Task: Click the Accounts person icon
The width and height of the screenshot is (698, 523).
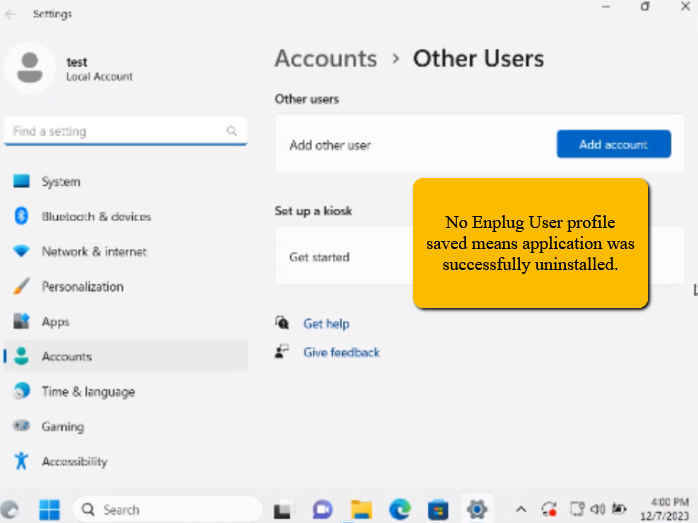Action: click(21, 356)
